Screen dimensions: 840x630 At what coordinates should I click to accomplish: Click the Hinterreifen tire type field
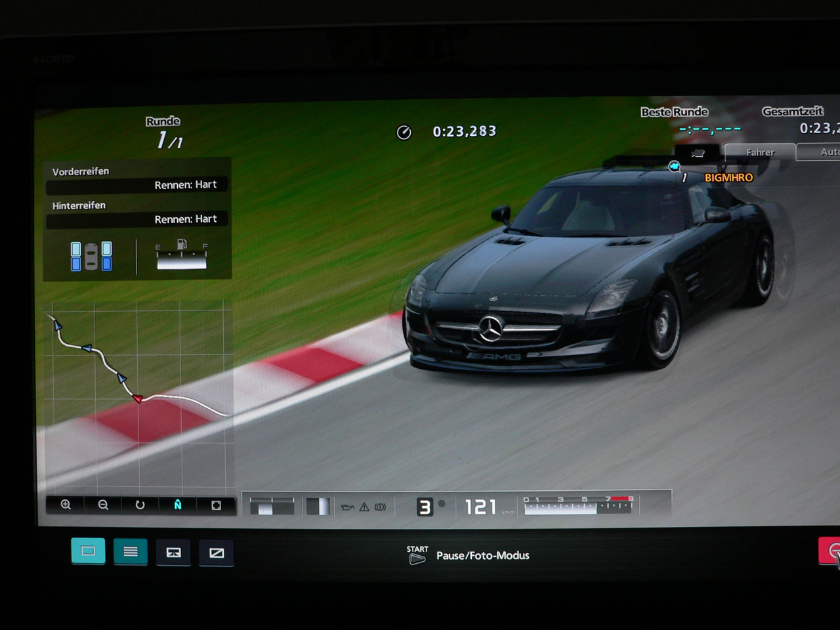138,220
